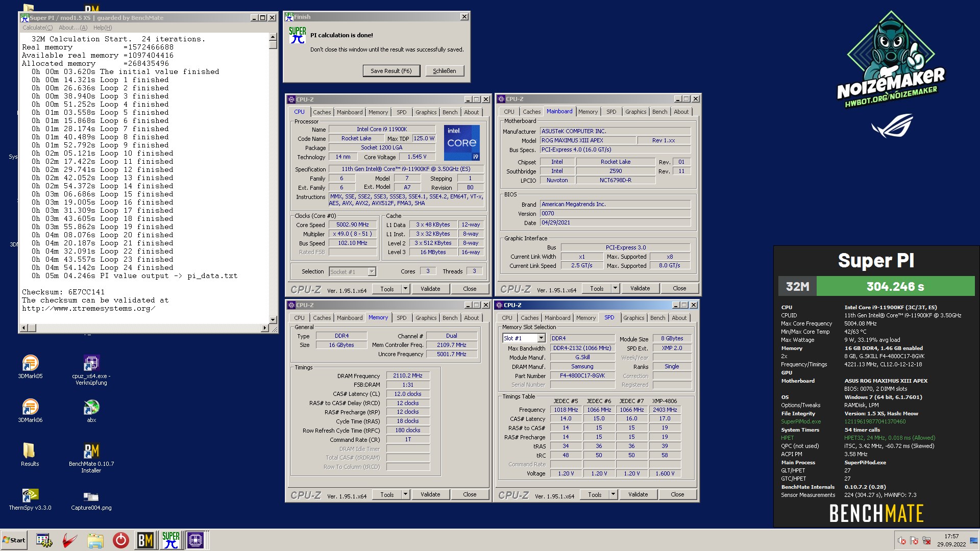Expand Tools dropdown arrow in SPD window
980x551 pixels.
[x=613, y=494]
